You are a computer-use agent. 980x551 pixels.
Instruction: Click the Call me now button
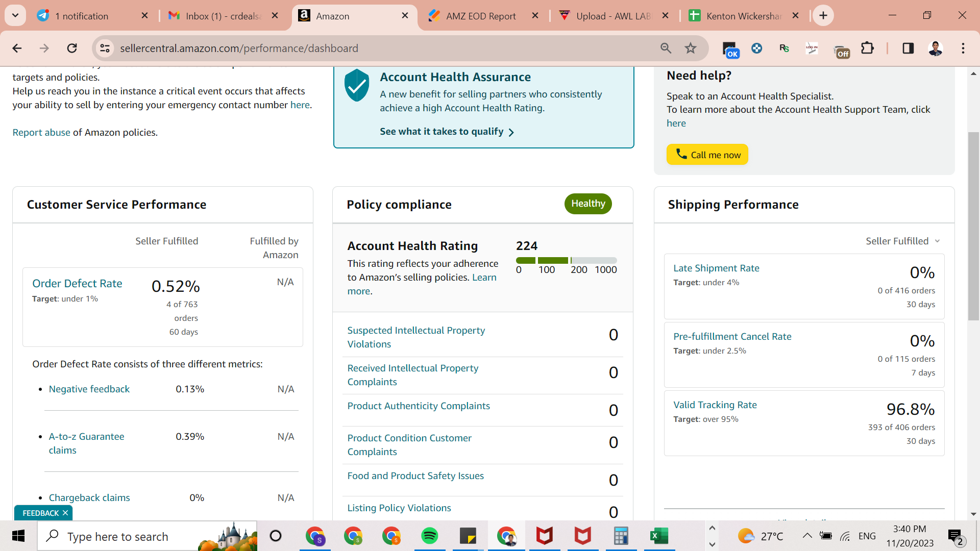pos(707,155)
